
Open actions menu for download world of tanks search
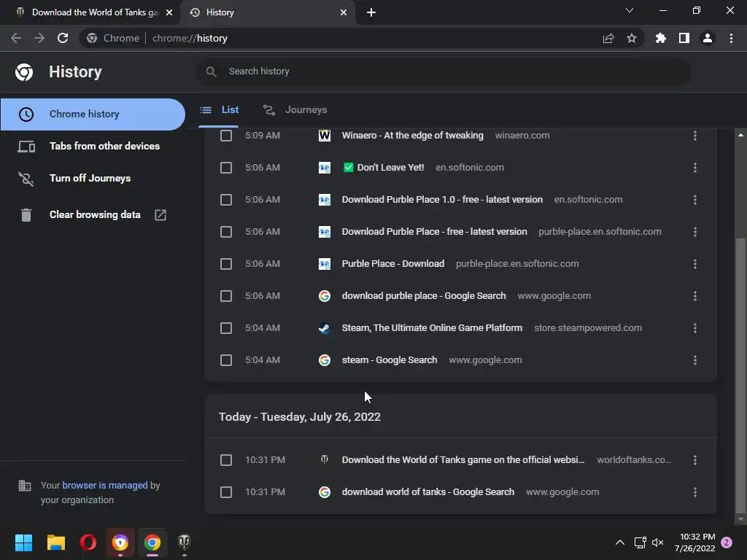click(x=695, y=492)
